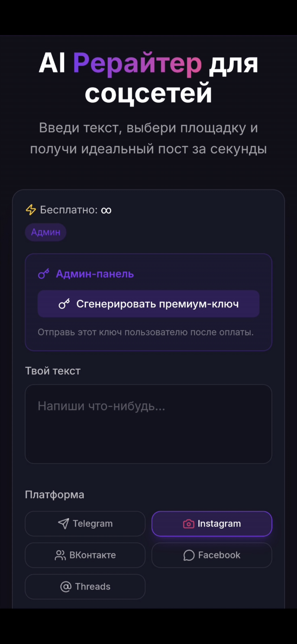Click the Facebook chat bubble icon
The image size is (297, 644).
(x=189, y=555)
